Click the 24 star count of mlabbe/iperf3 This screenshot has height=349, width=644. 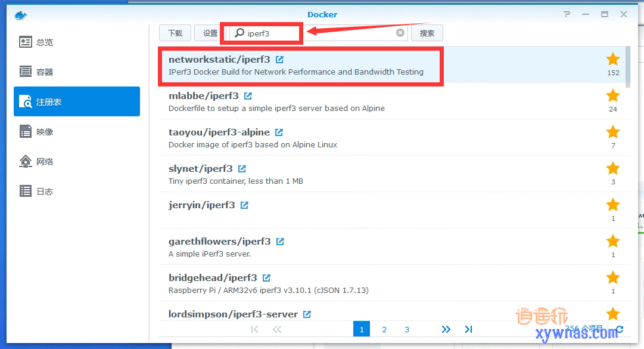[x=613, y=109]
